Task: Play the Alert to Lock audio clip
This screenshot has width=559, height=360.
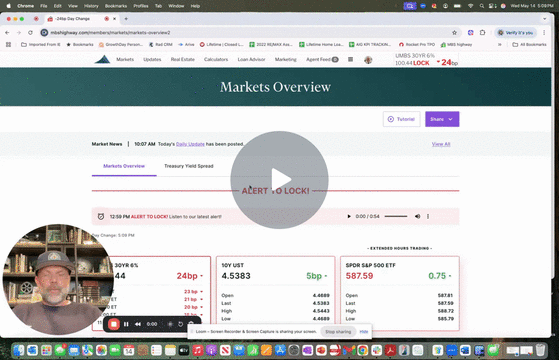Action: pyautogui.click(x=349, y=216)
